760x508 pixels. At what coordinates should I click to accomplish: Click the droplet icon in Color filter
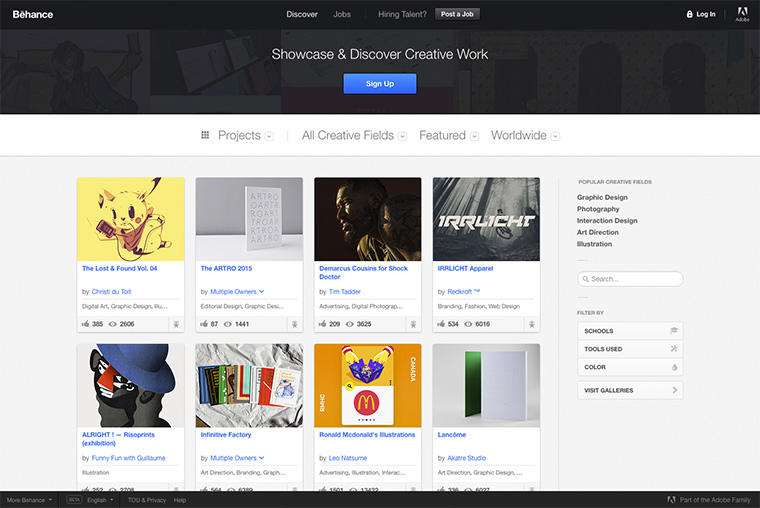pyautogui.click(x=674, y=367)
